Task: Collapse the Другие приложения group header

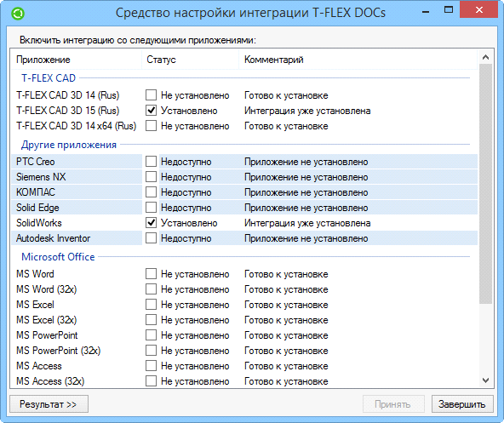Action: (69, 145)
